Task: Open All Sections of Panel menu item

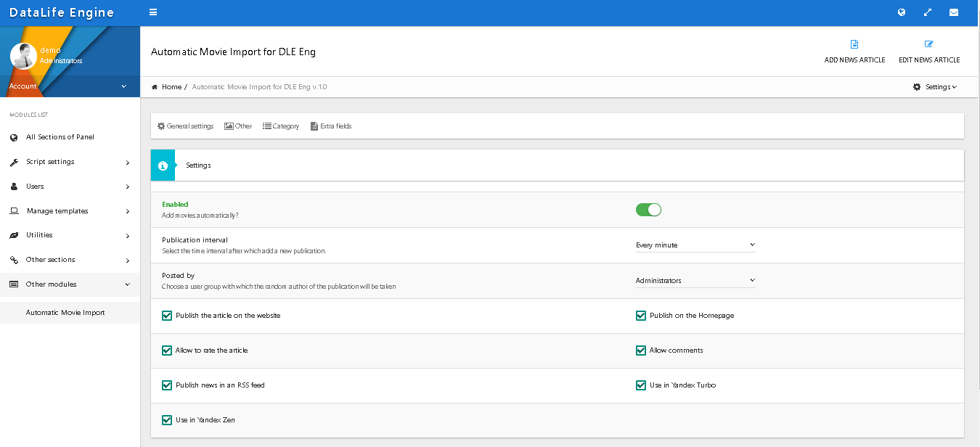Action: [70, 137]
